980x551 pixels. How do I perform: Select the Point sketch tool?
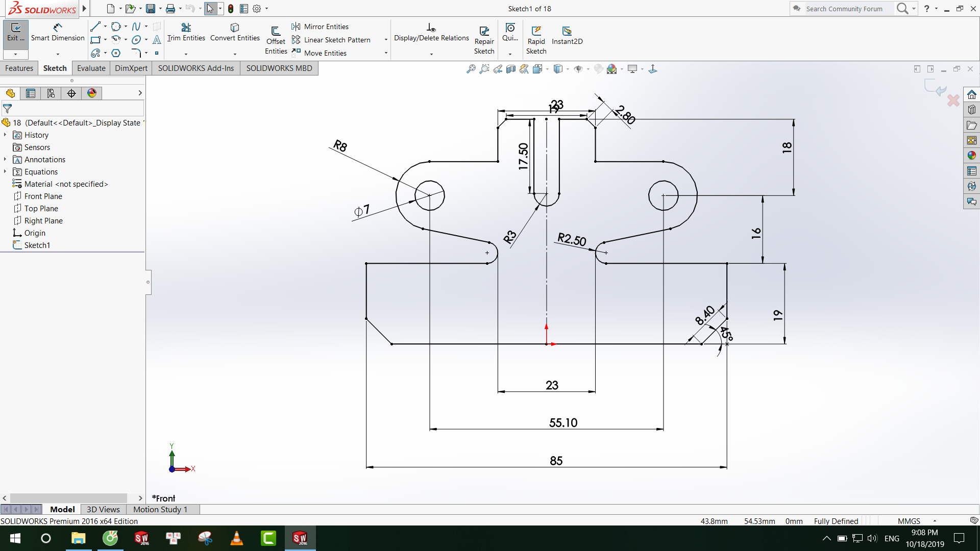pos(157,53)
